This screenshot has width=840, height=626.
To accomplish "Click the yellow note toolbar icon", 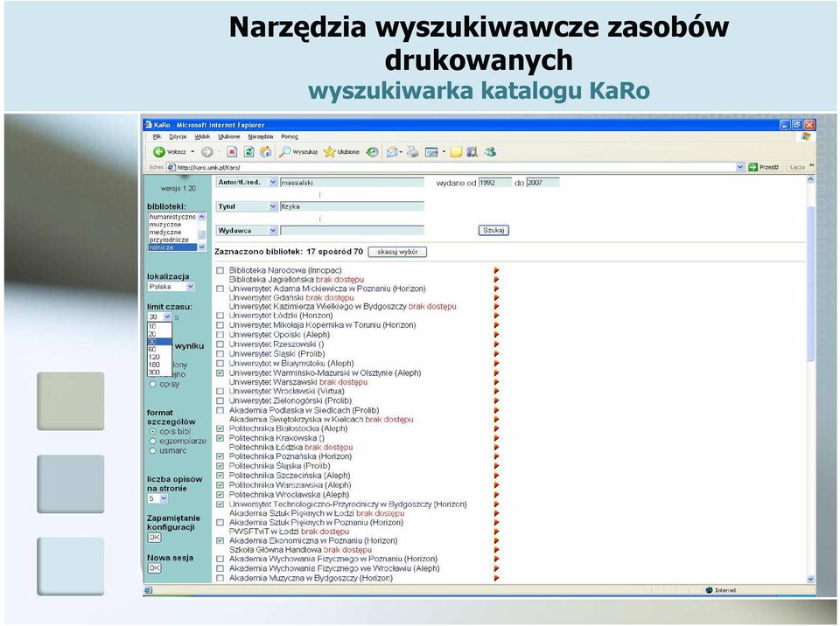I will 456,153.
